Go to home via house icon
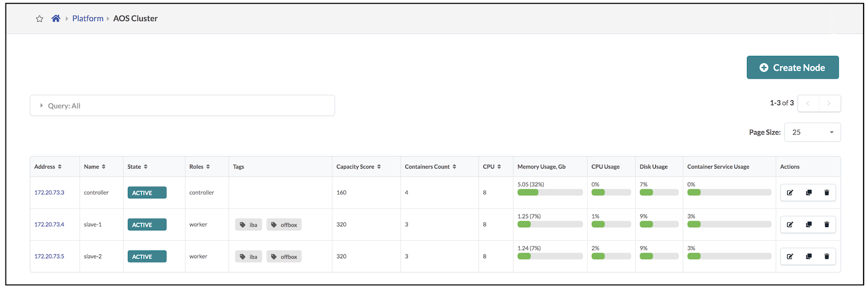Viewport: 868px width, 290px height. click(56, 18)
